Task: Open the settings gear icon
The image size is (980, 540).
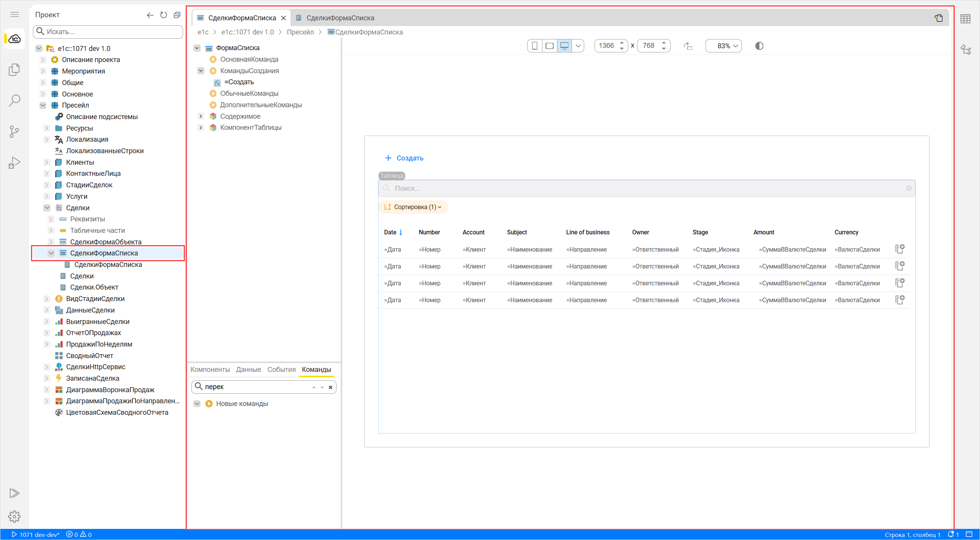Action: [15, 516]
